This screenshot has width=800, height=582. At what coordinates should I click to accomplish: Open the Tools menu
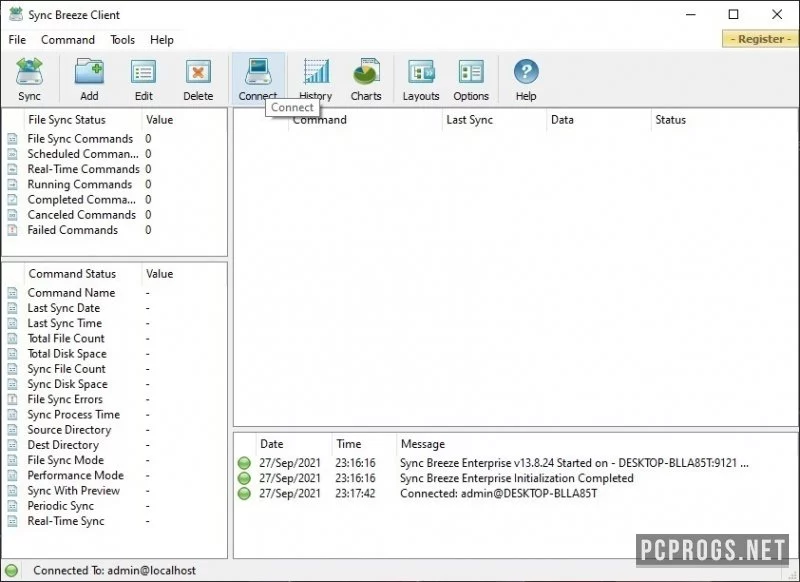click(122, 40)
